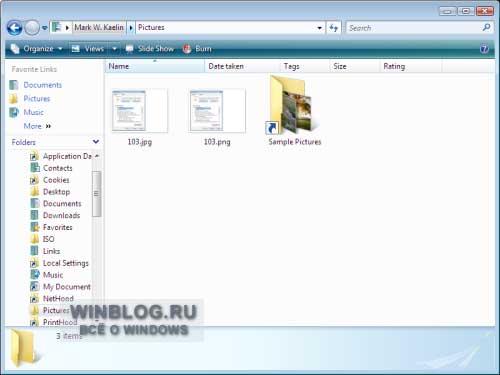
Task: Select Favorites in folder tree
Action: point(57,227)
